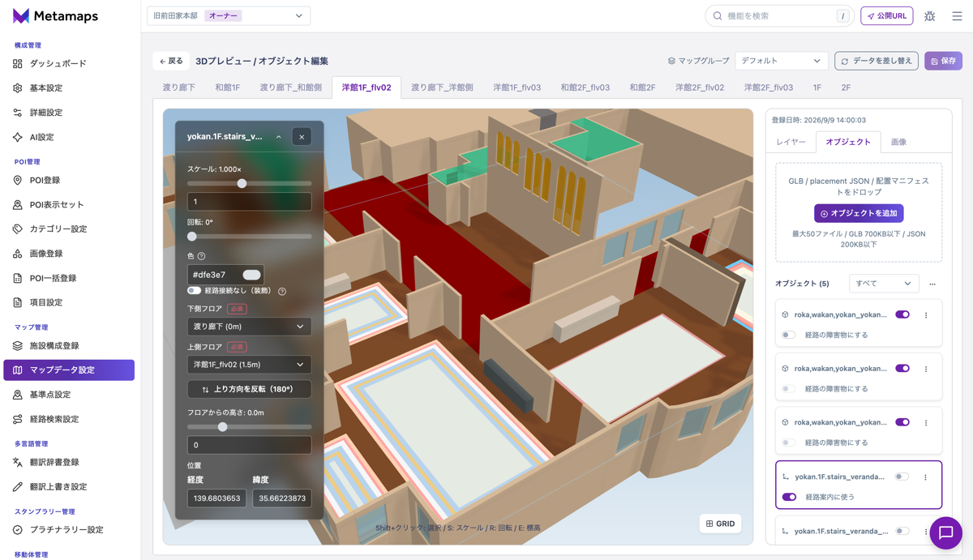This screenshot has height=560, width=973.
Task: Open the chat support bubble
Action: pyautogui.click(x=945, y=533)
